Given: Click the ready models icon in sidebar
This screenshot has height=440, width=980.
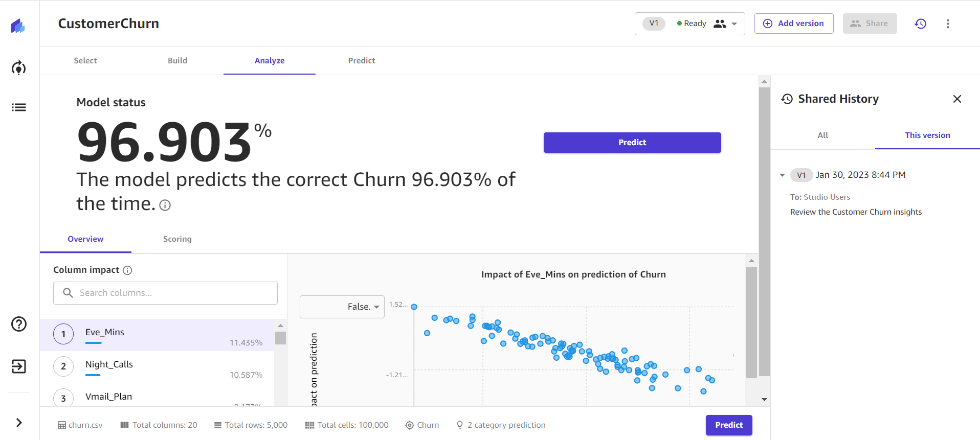Looking at the screenshot, I should pyautogui.click(x=19, y=68).
